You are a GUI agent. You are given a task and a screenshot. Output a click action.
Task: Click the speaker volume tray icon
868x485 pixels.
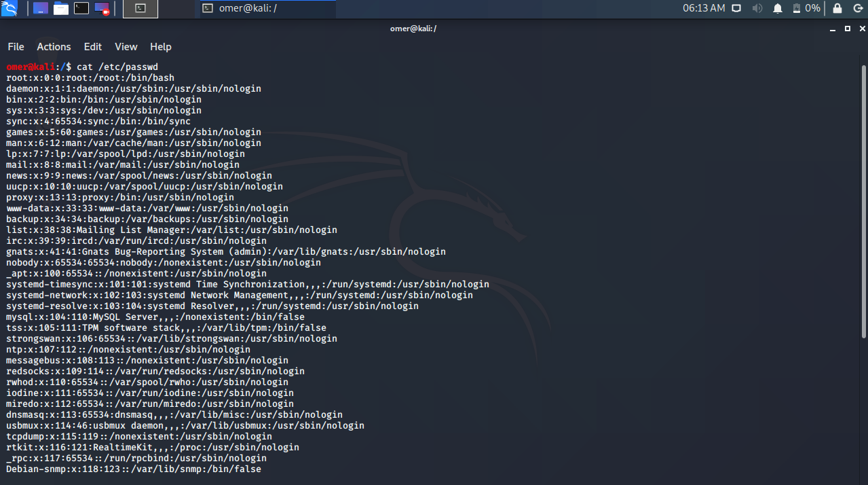click(757, 9)
